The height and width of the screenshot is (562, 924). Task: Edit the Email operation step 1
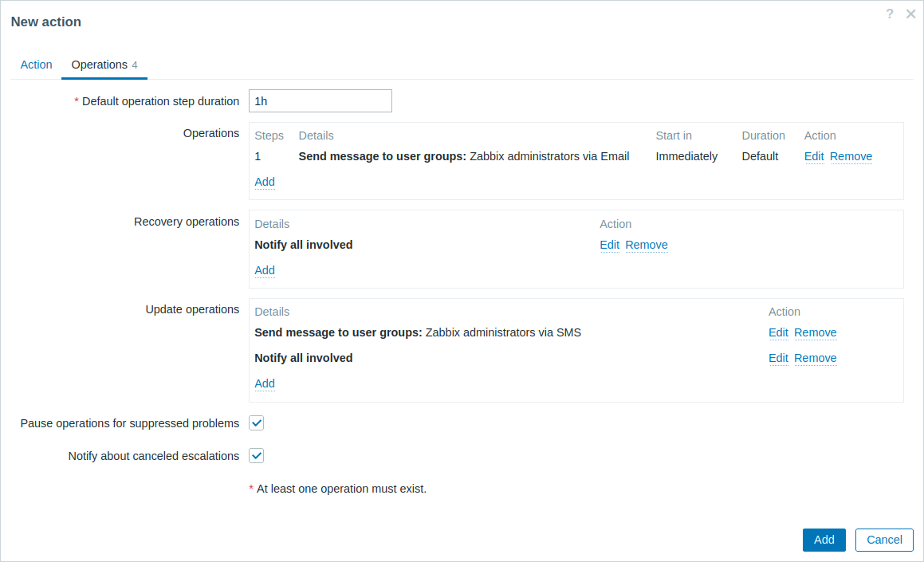coord(814,156)
